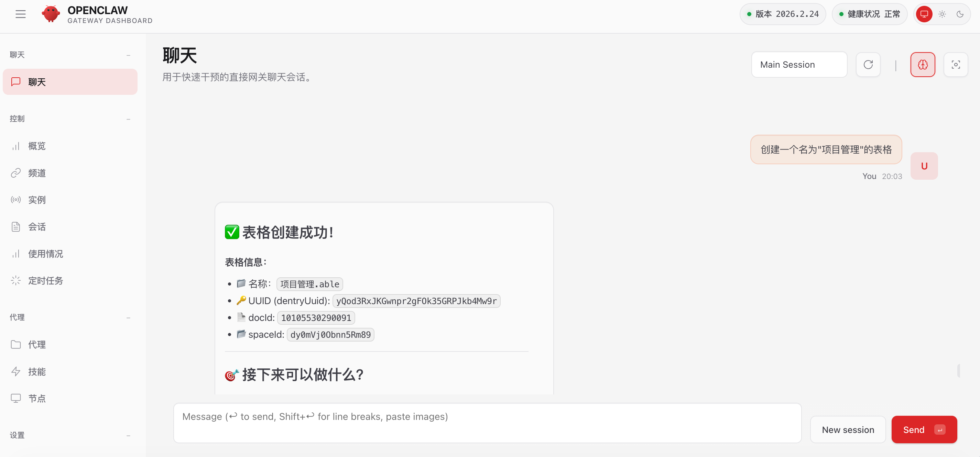This screenshot has height=457, width=980.
Task: Open the Main Session selector
Action: click(799, 64)
